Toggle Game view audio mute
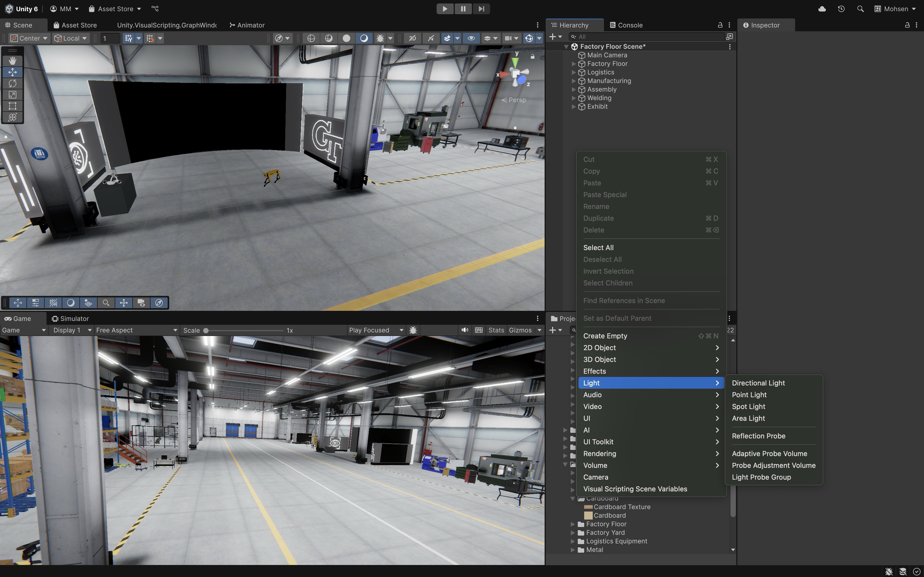Viewport: 924px width, 577px height. point(464,330)
